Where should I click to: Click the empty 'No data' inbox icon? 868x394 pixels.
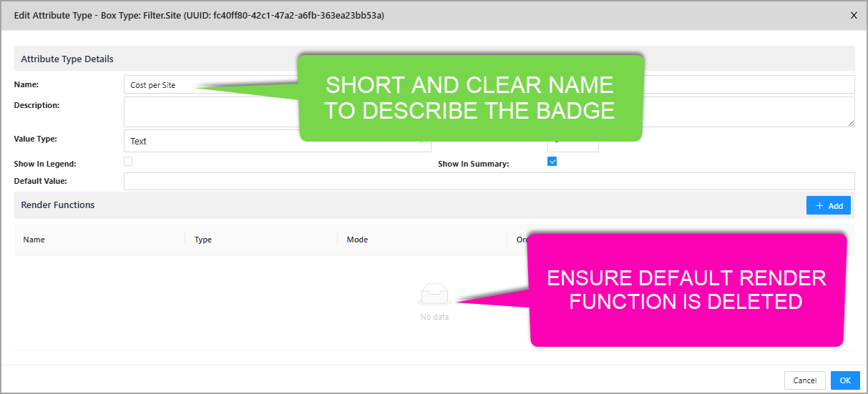click(434, 294)
